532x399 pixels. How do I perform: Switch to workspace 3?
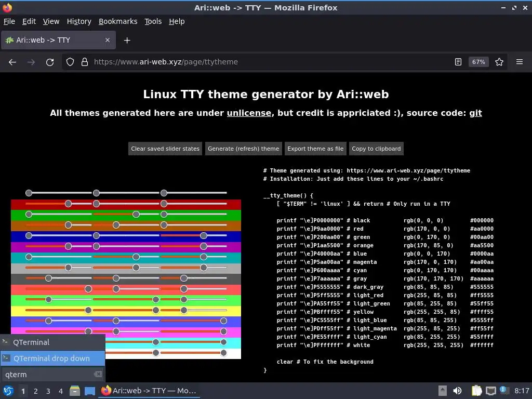pyautogui.click(x=48, y=391)
